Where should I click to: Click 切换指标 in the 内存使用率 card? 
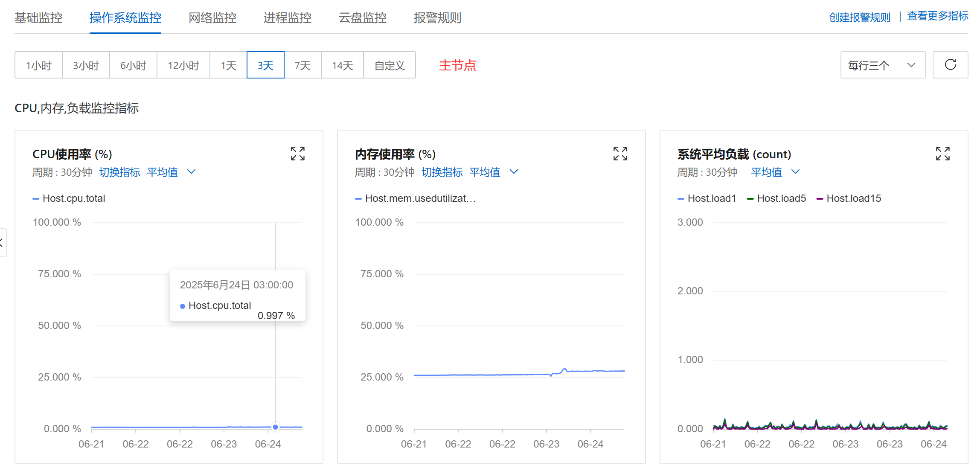click(442, 172)
